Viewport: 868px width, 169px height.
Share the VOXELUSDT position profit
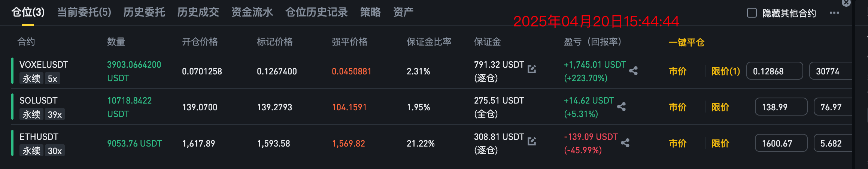(x=633, y=71)
